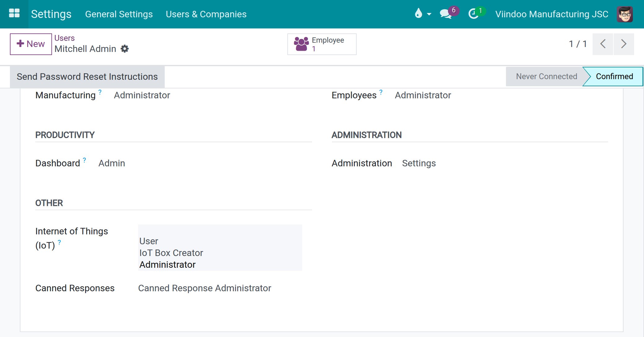This screenshot has width=644, height=337.
Task: Open Dashboard access dropdown showing Admin
Action: [112, 163]
